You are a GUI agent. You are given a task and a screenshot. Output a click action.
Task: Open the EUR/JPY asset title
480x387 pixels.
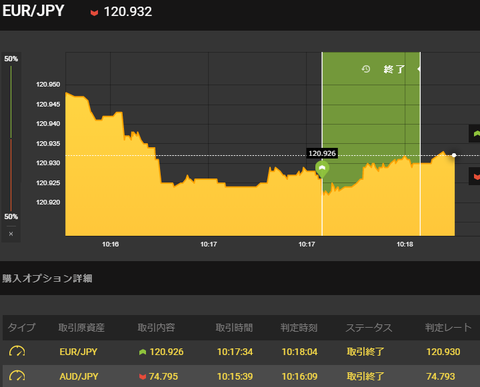pyautogui.click(x=33, y=11)
